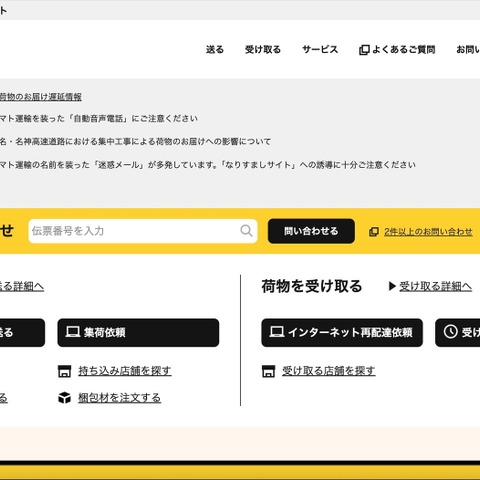Click the magnifier search icon in tracking field
The height and width of the screenshot is (480, 480).
(246, 231)
